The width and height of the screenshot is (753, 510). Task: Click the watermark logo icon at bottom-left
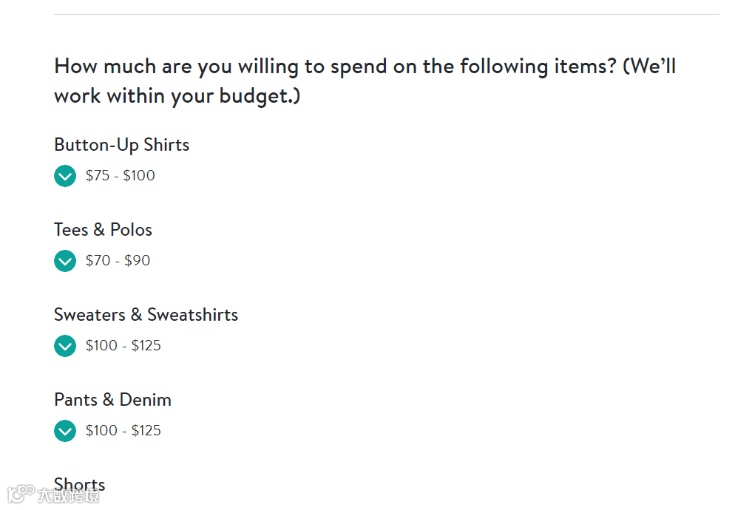click(x=19, y=495)
